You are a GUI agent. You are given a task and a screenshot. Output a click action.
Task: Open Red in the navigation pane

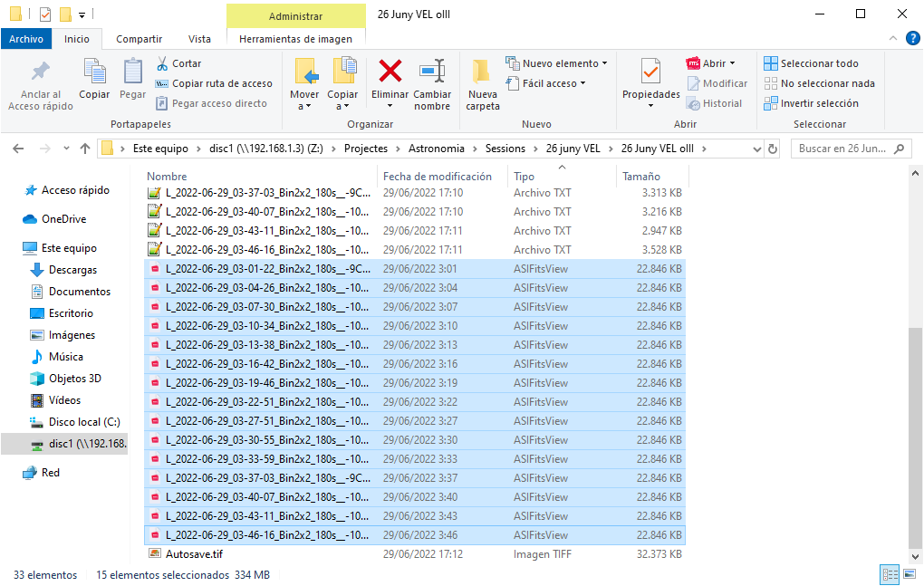tap(51, 473)
